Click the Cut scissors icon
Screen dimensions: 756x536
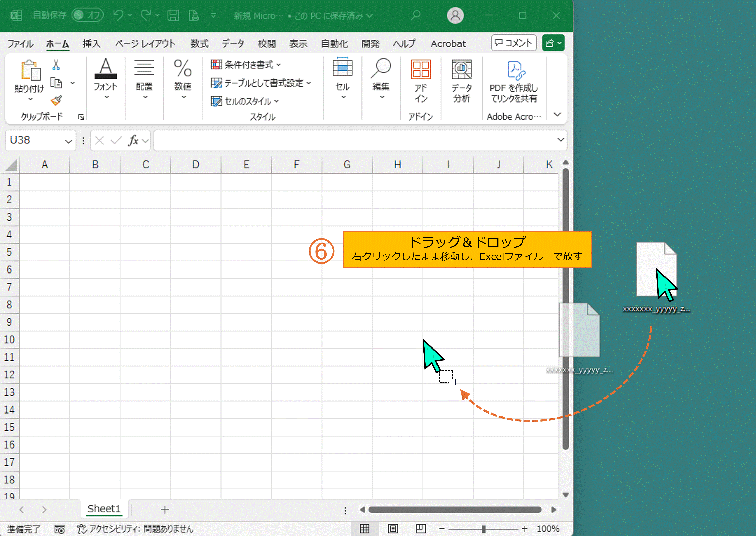pyautogui.click(x=56, y=65)
